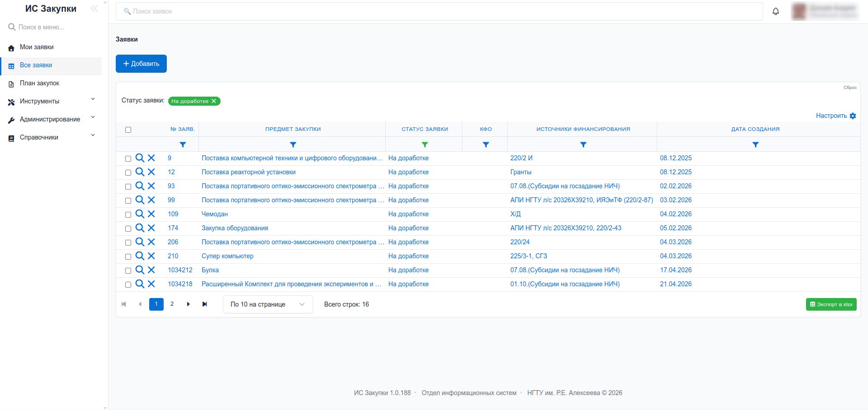Check the box for request 93
Viewport: 868px width, 410px height.
(128, 187)
